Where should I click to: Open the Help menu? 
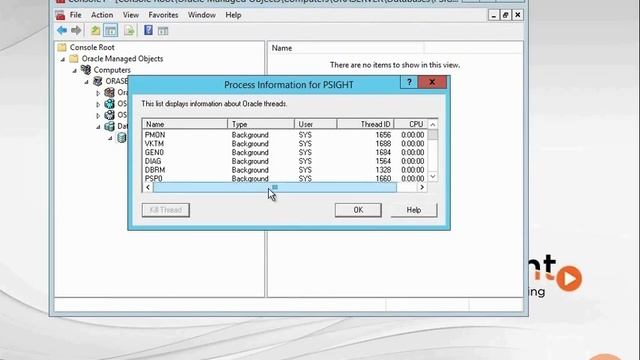pyautogui.click(x=233, y=15)
